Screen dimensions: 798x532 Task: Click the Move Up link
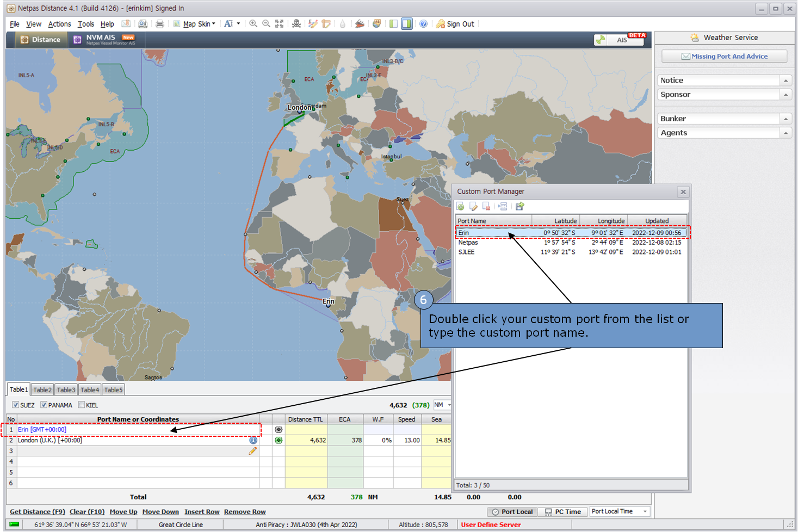(123, 512)
